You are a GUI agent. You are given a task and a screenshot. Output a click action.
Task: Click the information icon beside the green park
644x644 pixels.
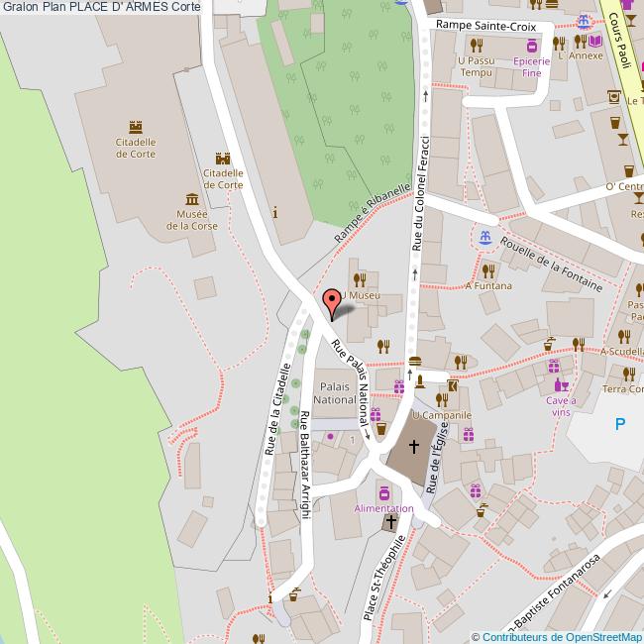274,212
